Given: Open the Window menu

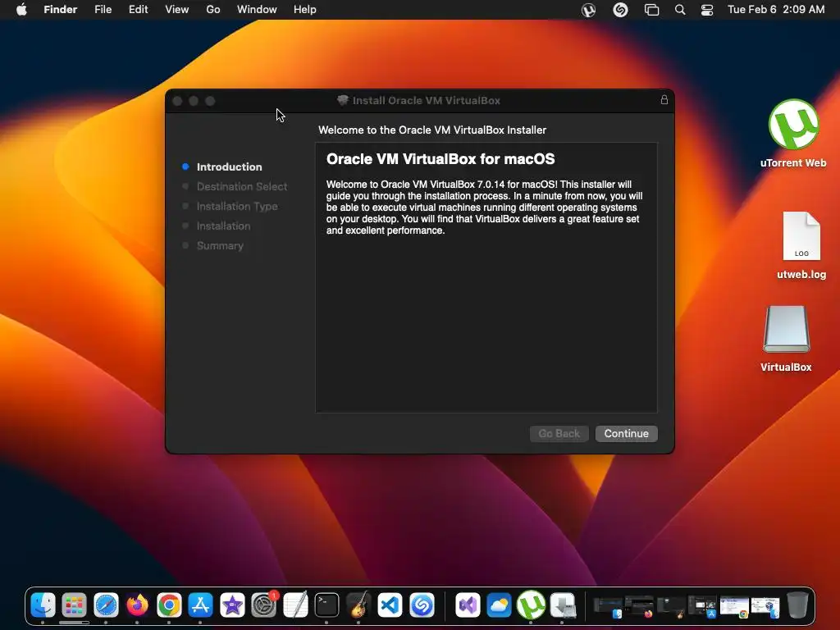Looking at the screenshot, I should (257, 10).
